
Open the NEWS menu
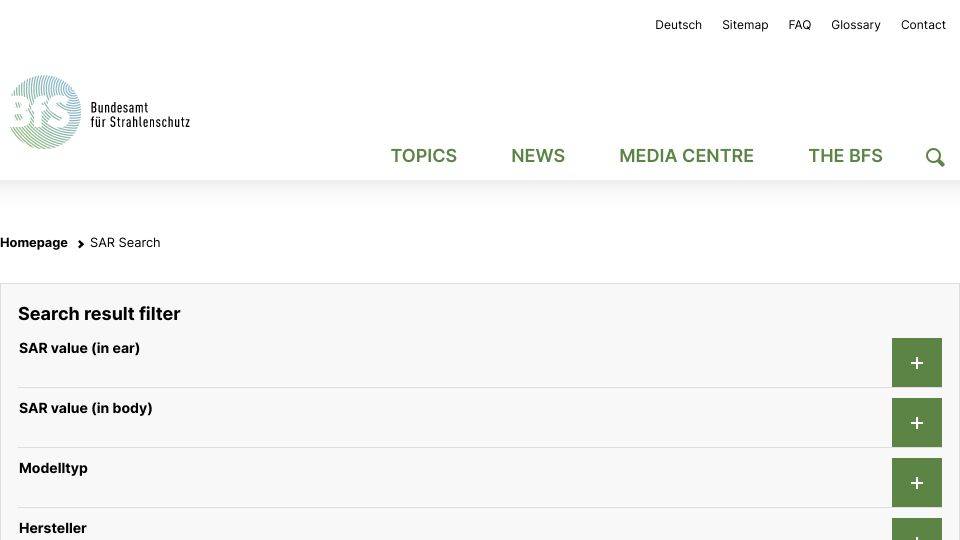(538, 156)
